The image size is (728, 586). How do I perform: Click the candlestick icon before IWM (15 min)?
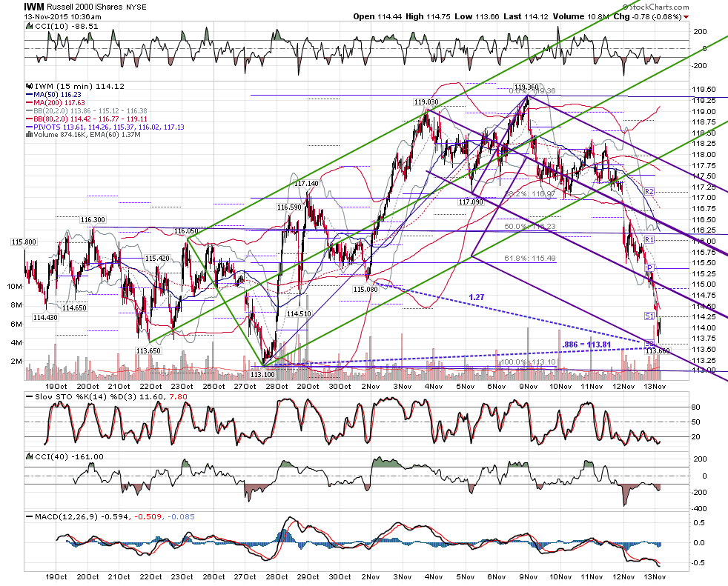coord(30,86)
